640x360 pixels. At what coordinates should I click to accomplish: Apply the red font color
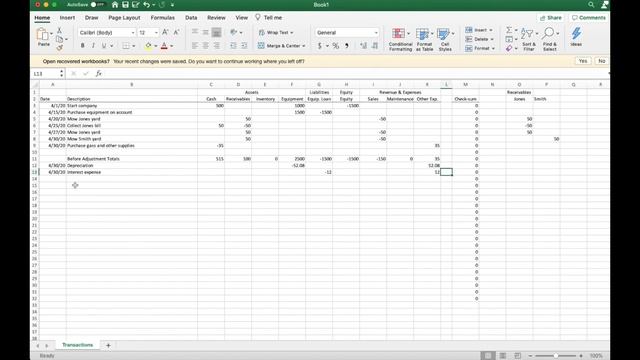(164, 46)
